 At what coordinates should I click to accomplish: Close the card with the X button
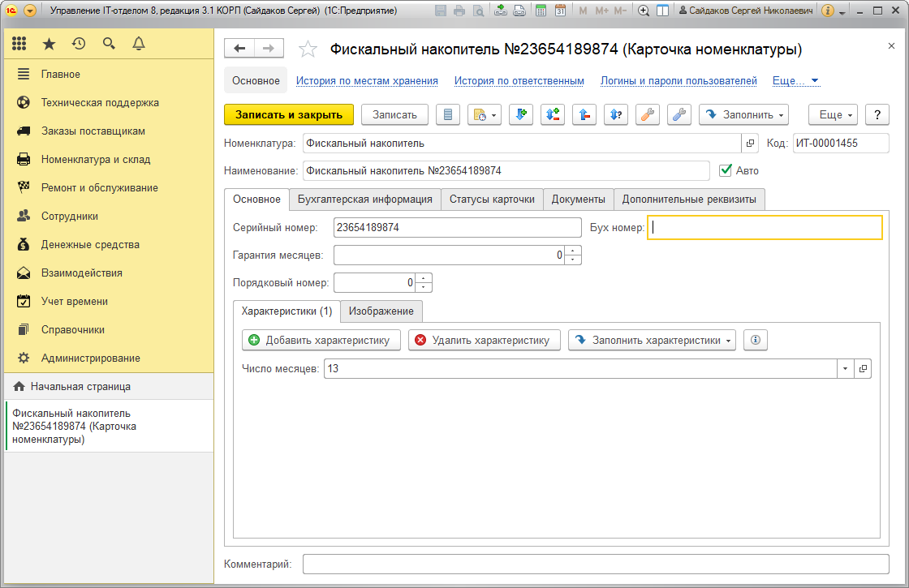click(x=891, y=45)
